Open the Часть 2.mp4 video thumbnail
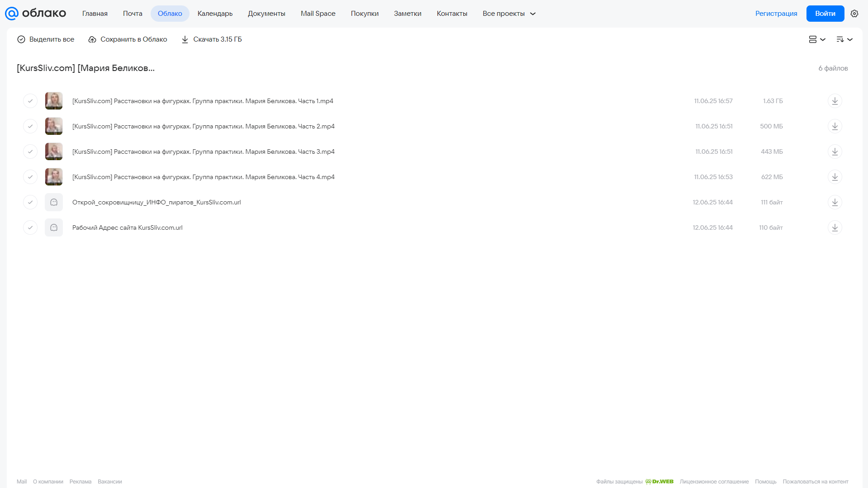 point(54,126)
